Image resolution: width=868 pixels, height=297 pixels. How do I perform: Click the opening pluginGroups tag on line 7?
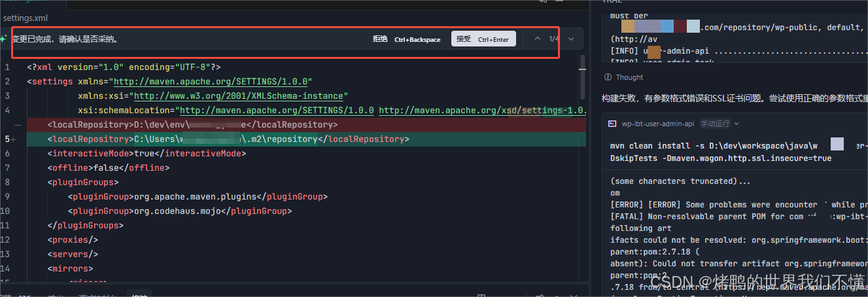[83, 182]
